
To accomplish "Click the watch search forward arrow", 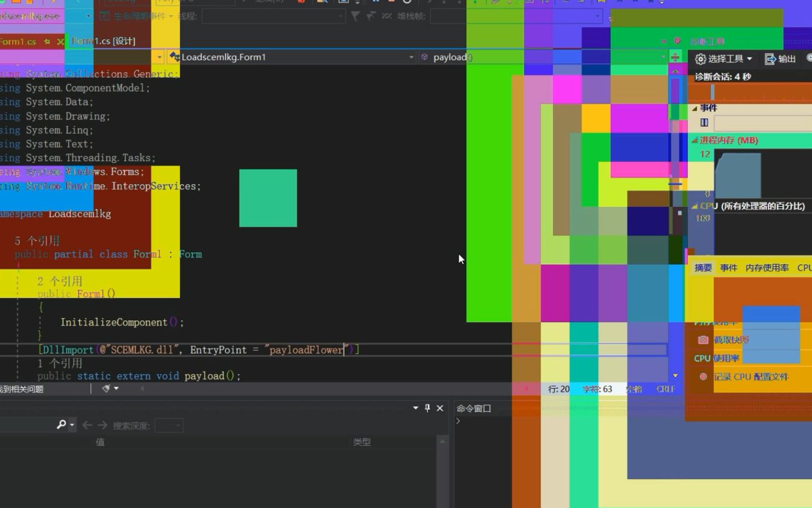I will pos(102,425).
